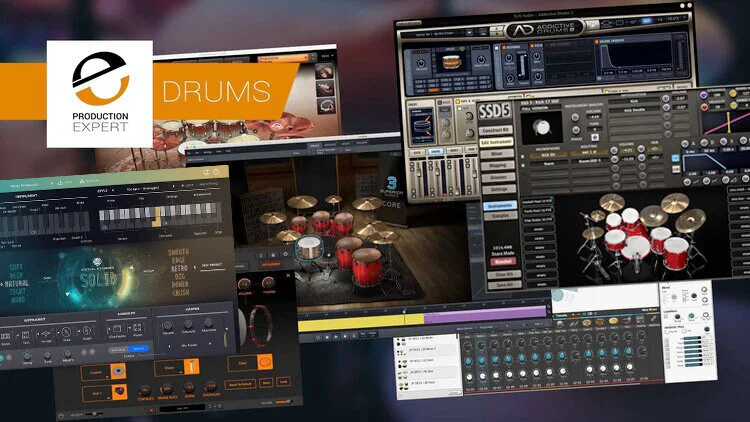
Task: Open Construct Kit in SSD5
Action: pyautogui.click(x=496, y=131)
